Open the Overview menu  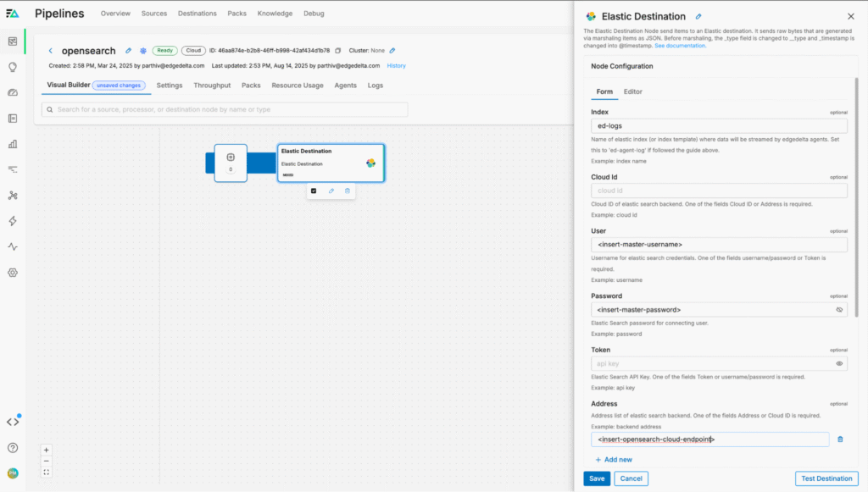(x=115, y=14)
